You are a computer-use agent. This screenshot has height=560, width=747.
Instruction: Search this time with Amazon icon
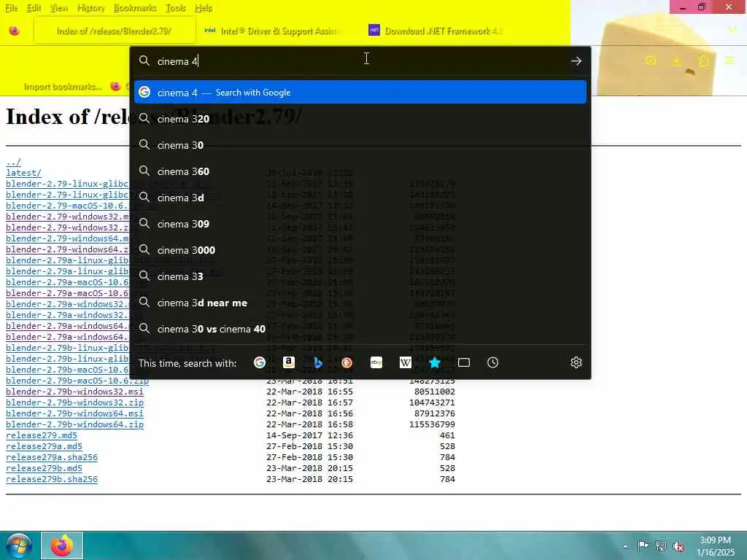(x=289, y=363)
